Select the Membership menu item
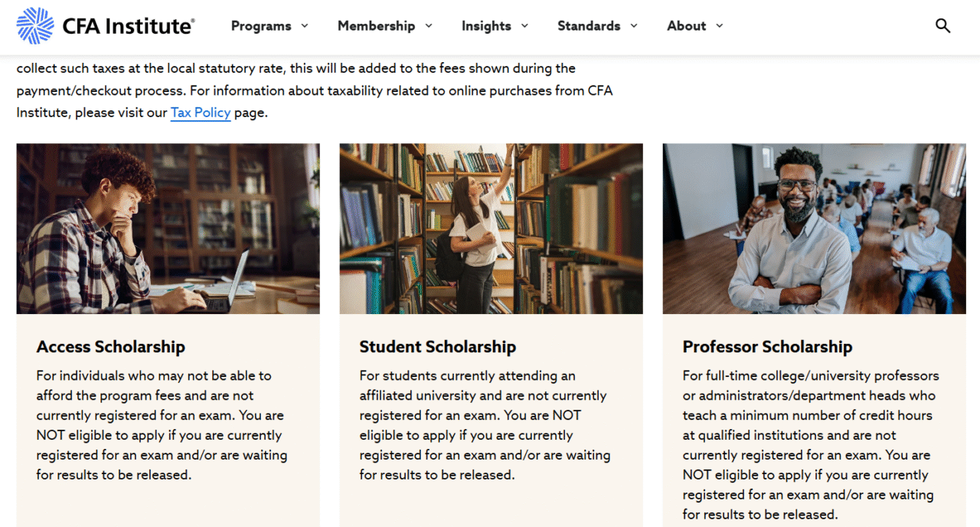 (375, 25)
